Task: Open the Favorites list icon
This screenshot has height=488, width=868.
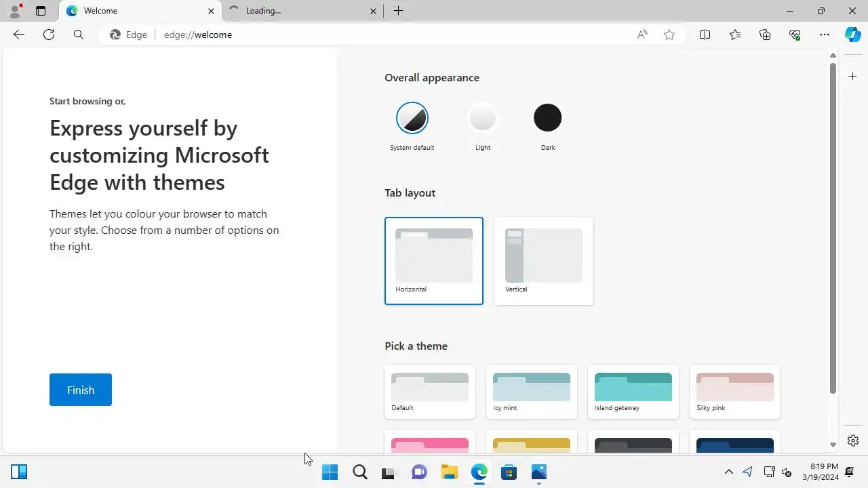Action: click(x=735, y=35)
